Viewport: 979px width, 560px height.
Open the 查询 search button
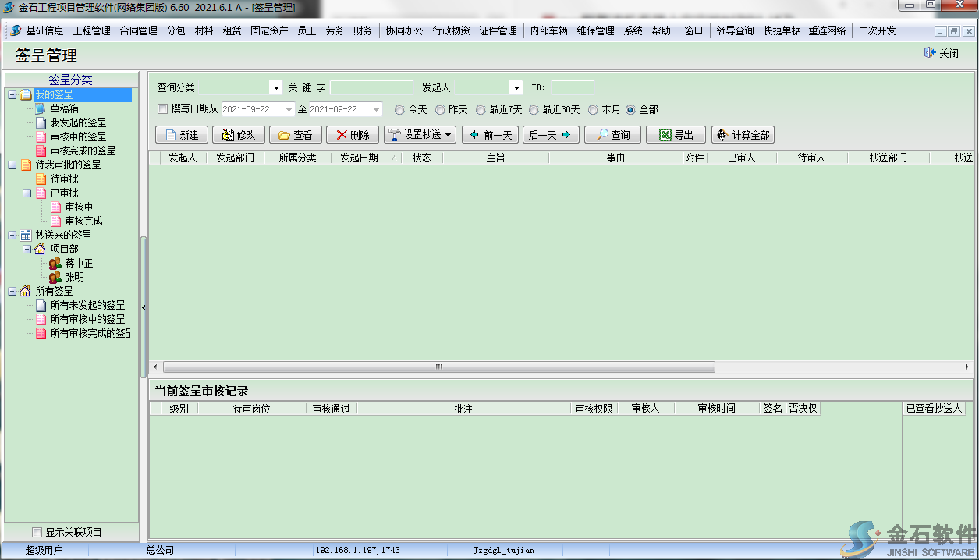(614, 134)
